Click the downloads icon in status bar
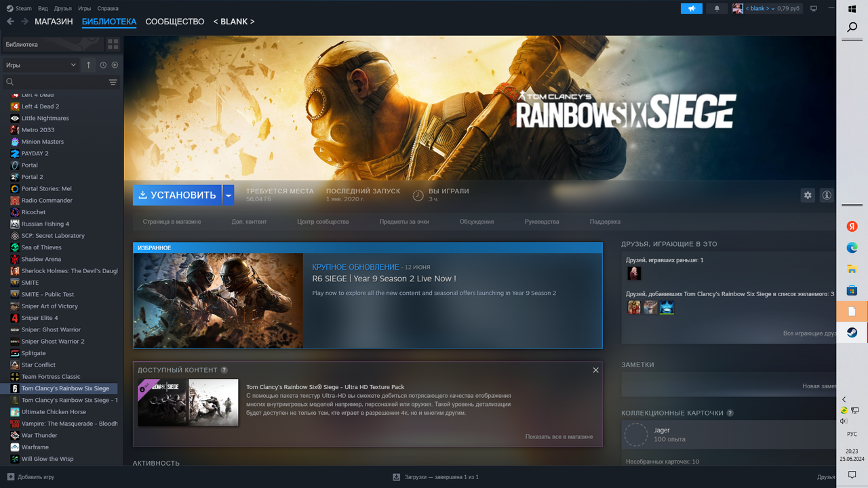Viewport: 868px width, 488px height. 397,476
